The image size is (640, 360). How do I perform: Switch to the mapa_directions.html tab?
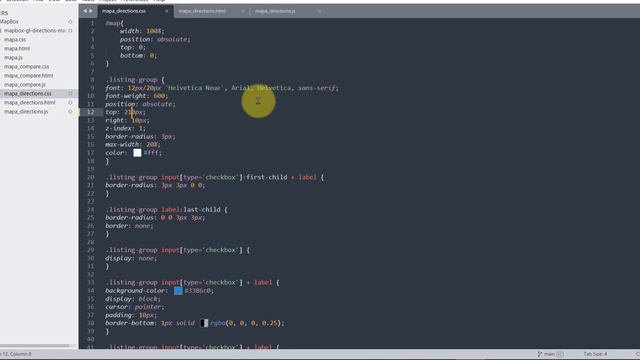[x=202, y=11]
